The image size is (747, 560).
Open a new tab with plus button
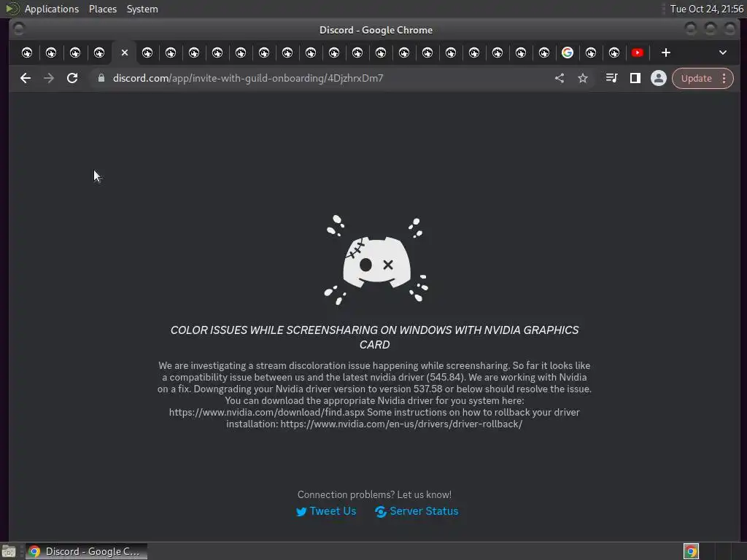[x=666, y=52]
